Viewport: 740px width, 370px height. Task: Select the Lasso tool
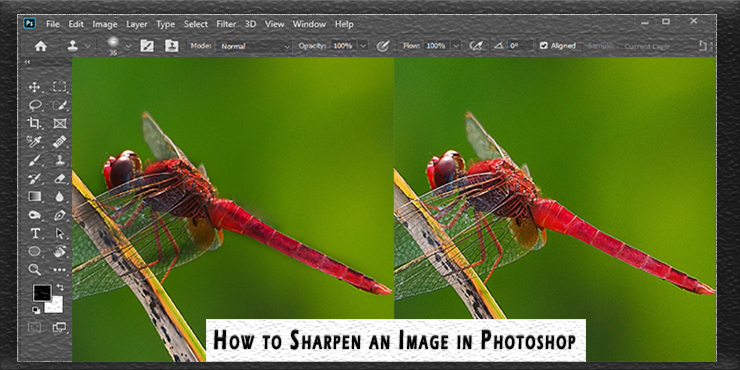click(x=34, y=105)
